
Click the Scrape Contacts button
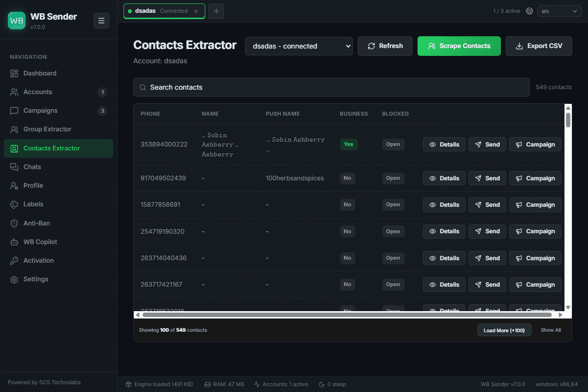459,46
